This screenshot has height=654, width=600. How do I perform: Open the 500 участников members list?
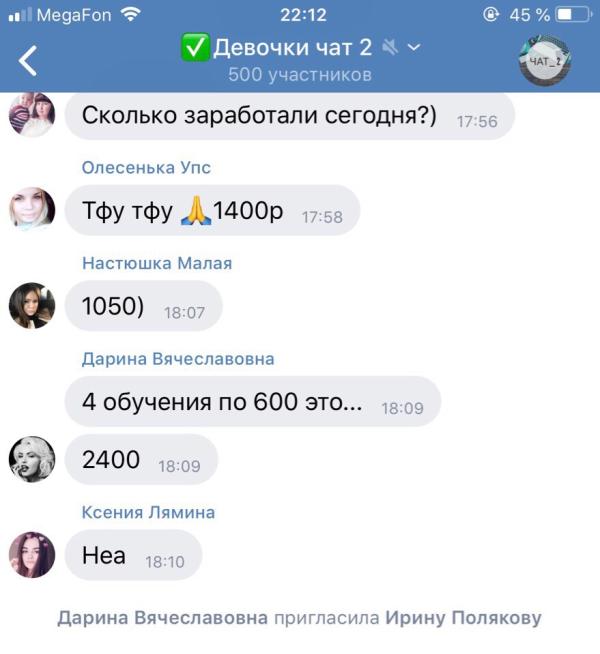pos(300,75)
